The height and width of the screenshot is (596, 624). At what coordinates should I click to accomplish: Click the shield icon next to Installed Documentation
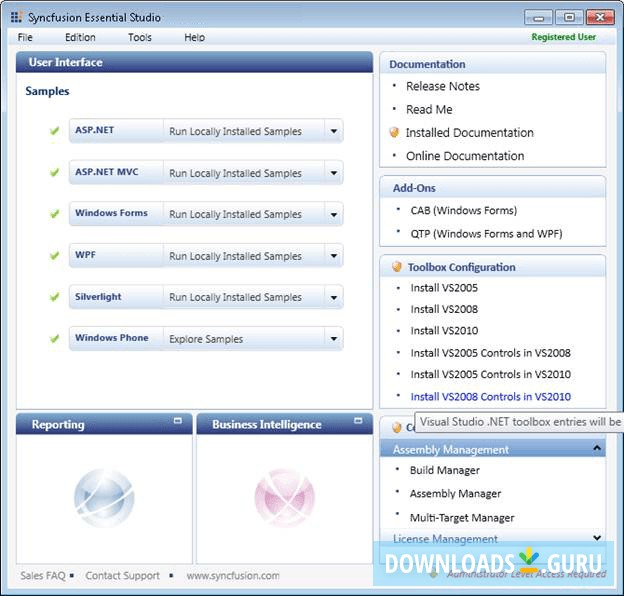(x=394, y=132)
